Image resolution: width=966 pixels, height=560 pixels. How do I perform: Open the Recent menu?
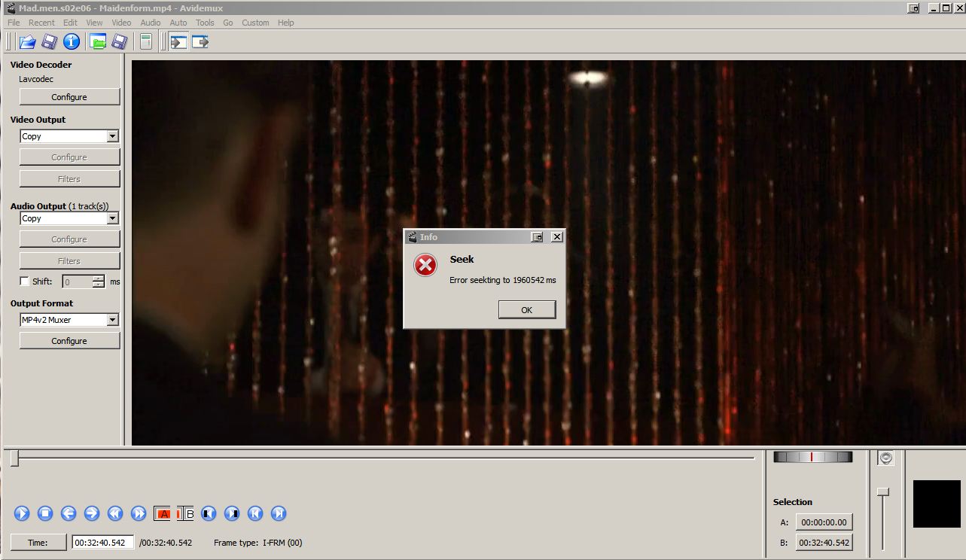pos(41,23)
